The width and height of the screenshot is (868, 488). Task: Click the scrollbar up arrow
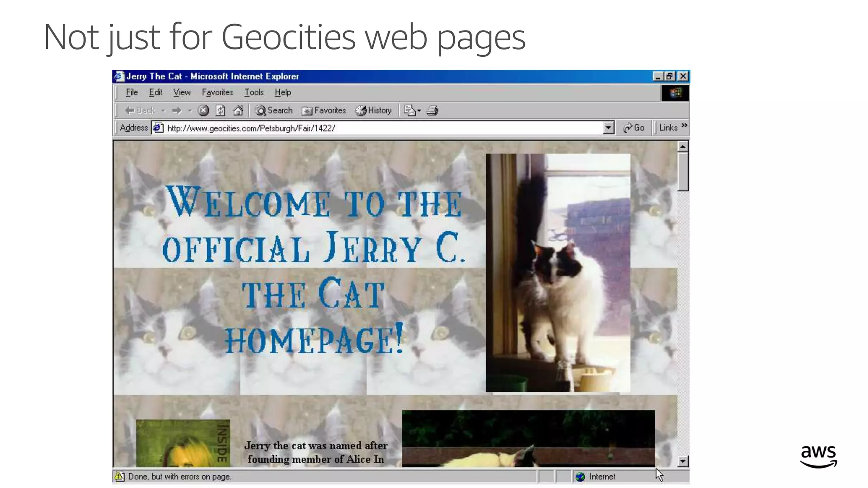click(x=682, y=147)
